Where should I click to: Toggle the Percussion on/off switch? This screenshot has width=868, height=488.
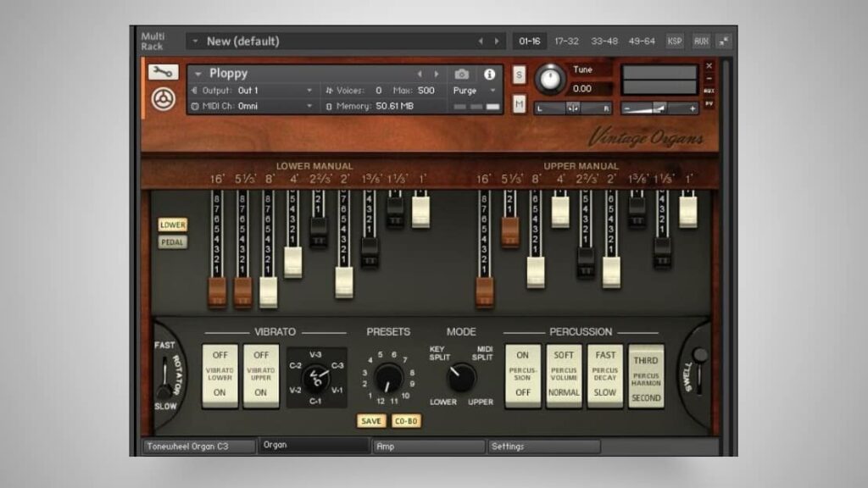522,374
